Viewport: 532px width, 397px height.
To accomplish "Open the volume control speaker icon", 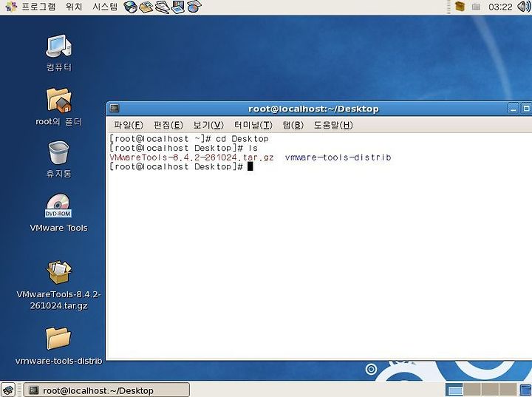I will [524, 7].
